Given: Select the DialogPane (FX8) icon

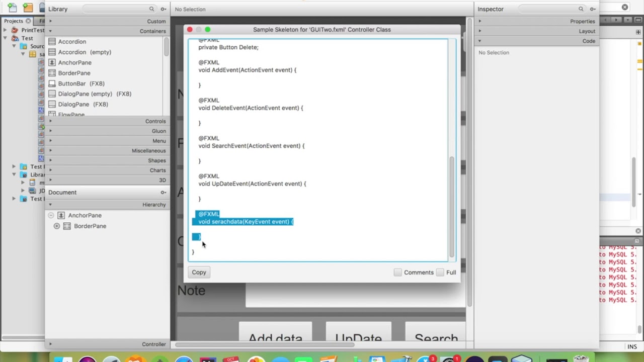Looking at the screenshot, I should (52, 105).
